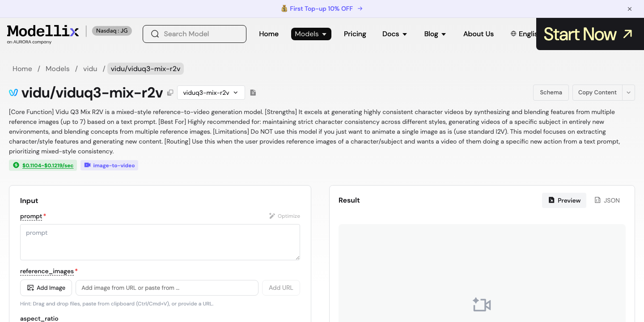Click the Add Image button
The height and width of the screenshot is (322, 644).
46,288
